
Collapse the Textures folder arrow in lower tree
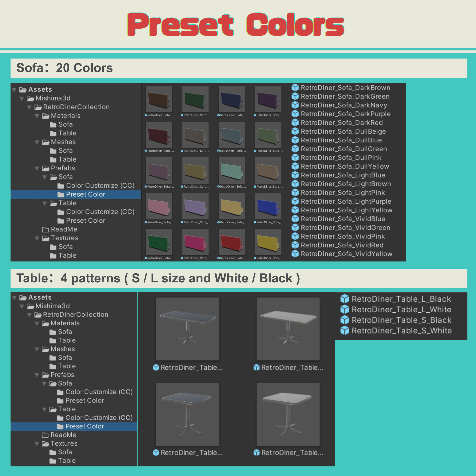[37, 444]
